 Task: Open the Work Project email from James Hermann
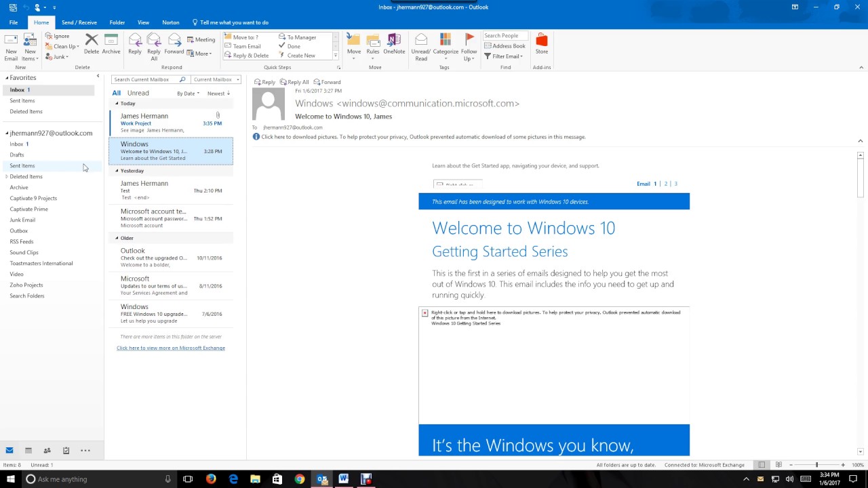(x=171, y=123)
